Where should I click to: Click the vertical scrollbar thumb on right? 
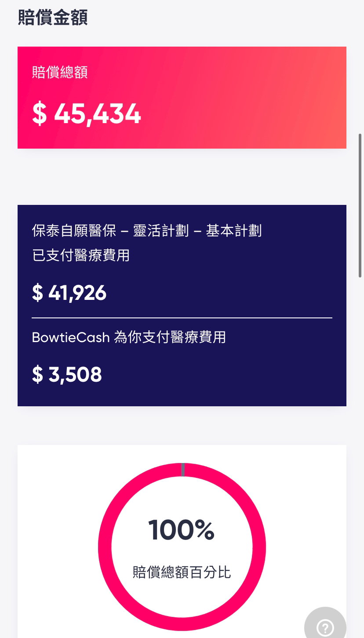pos(360,205)
